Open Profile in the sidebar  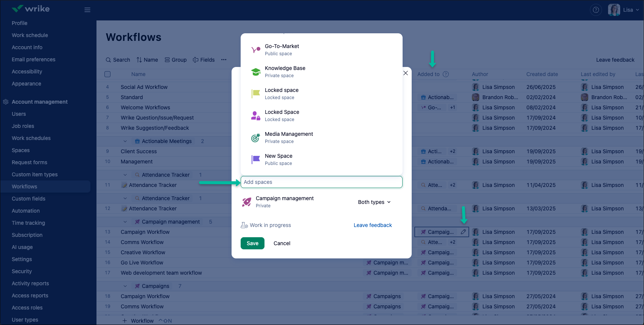point(20,23)
